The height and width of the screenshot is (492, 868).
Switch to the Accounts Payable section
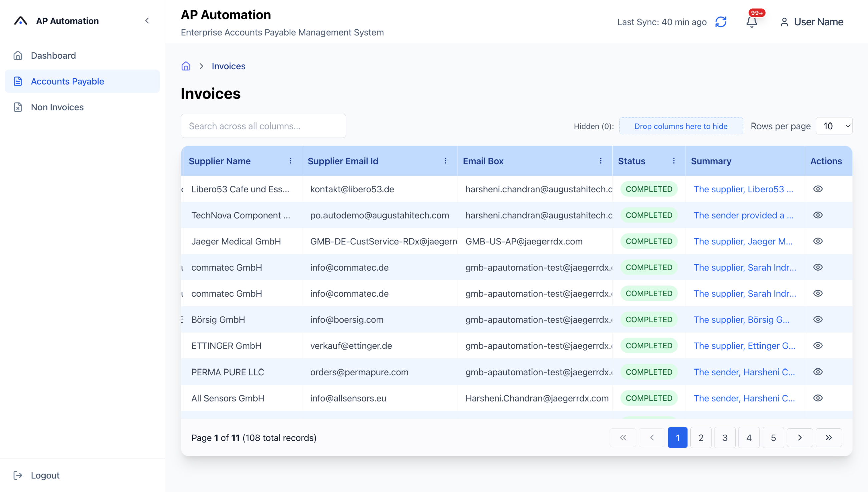point(67,81)
